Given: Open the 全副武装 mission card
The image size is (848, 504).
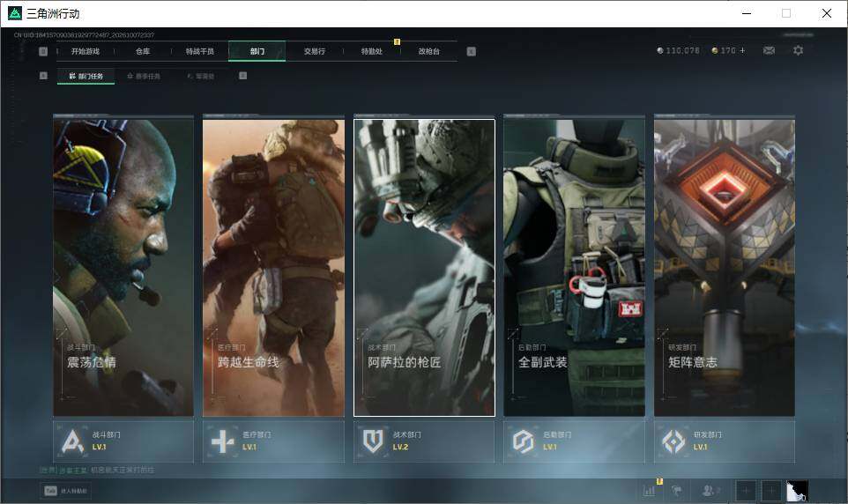Looking at the screenshot, I should pos(574,268).
